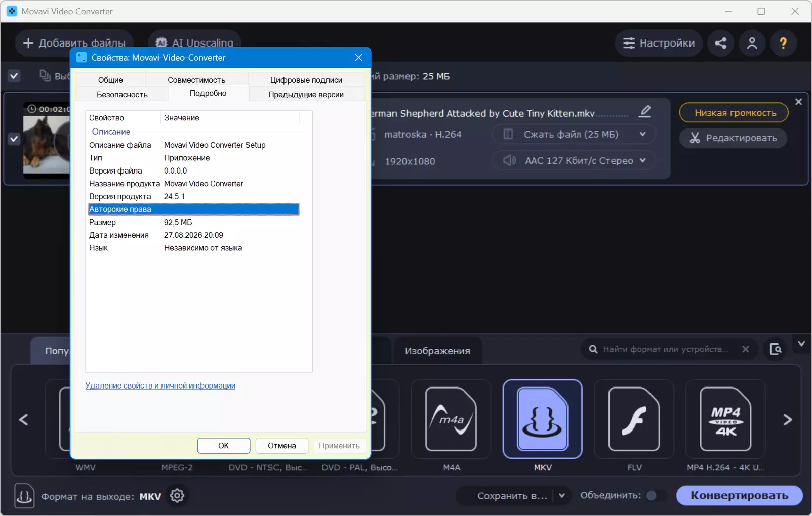Focus the format or device search field
812x516 pixels.
(665, 349)
